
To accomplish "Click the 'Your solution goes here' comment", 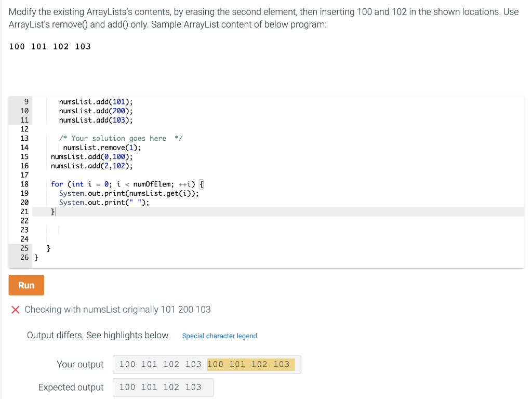I will click(121, 138).
